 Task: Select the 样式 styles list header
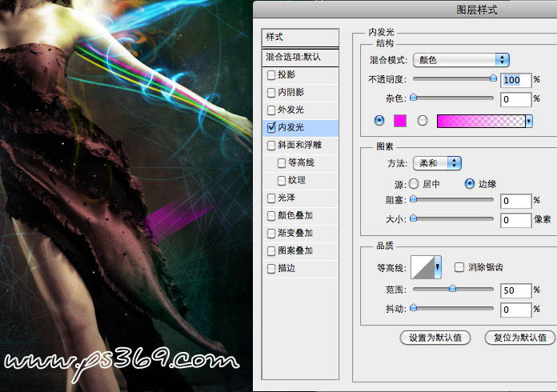point(301,38)
